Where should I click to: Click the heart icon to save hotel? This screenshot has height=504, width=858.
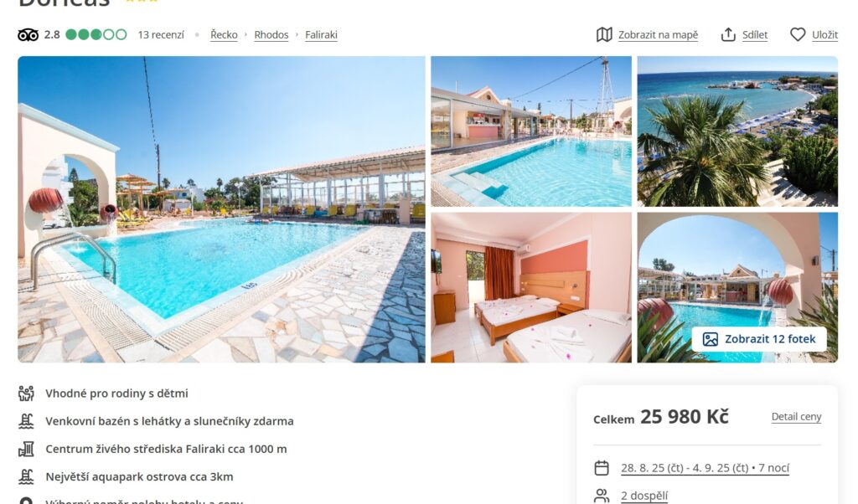pyautogui.click(x=798, y=35)
